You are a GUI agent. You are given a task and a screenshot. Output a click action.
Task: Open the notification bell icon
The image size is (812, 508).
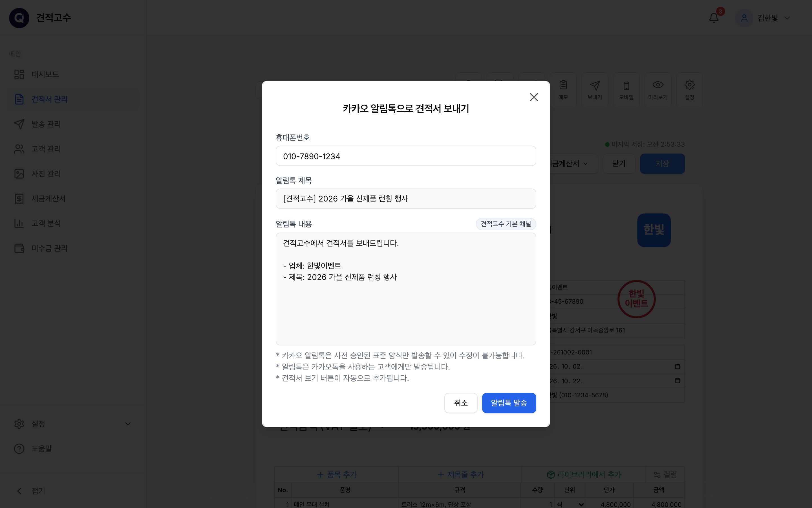coord(714,18)
